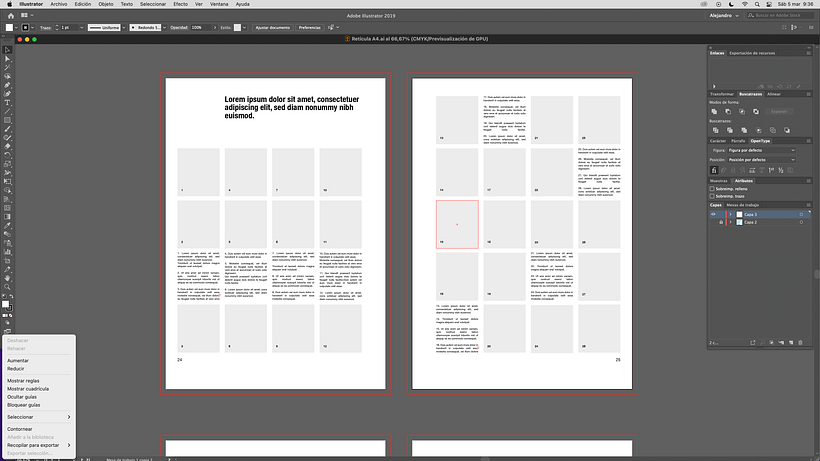
Task: Toggle Standard Ligatures OpenType button
Action: (x=714, y=170)
